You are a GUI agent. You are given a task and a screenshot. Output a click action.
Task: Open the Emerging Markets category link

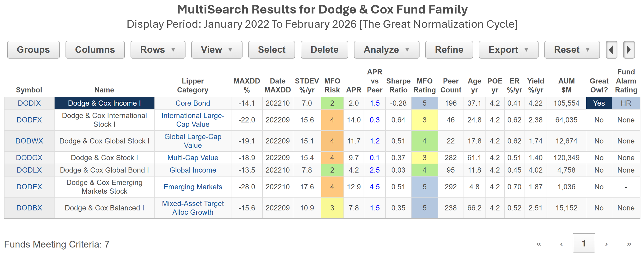(192, 187)
